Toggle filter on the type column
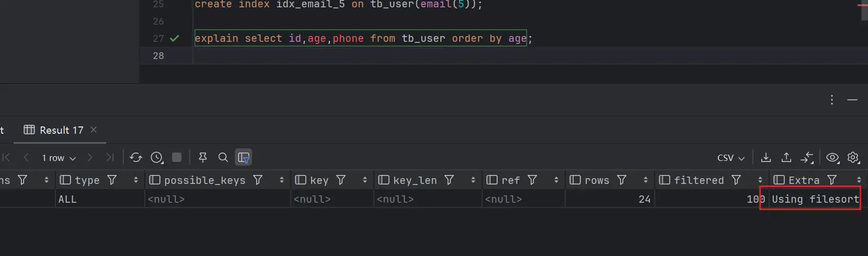Image resolution: width=868 pixels, height=256 pixels. coord(112,180)
